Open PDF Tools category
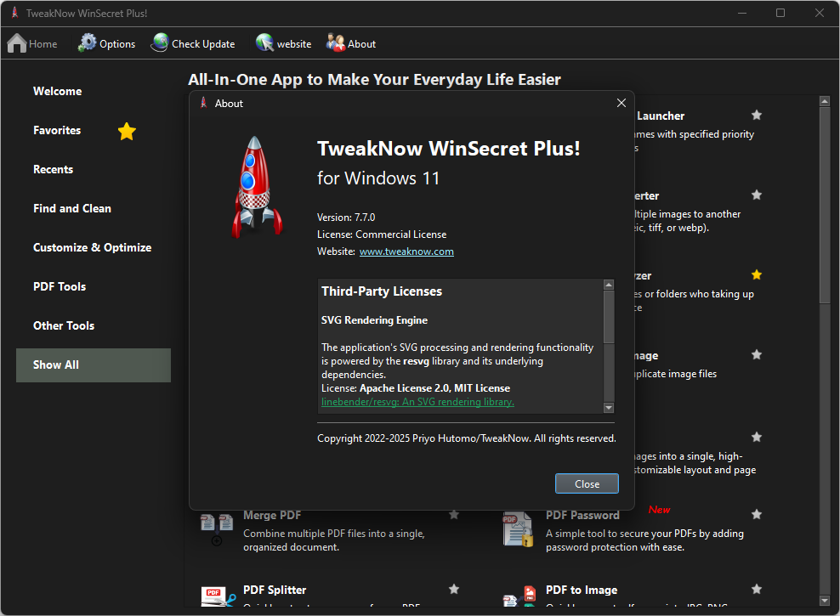 point(60,286)
